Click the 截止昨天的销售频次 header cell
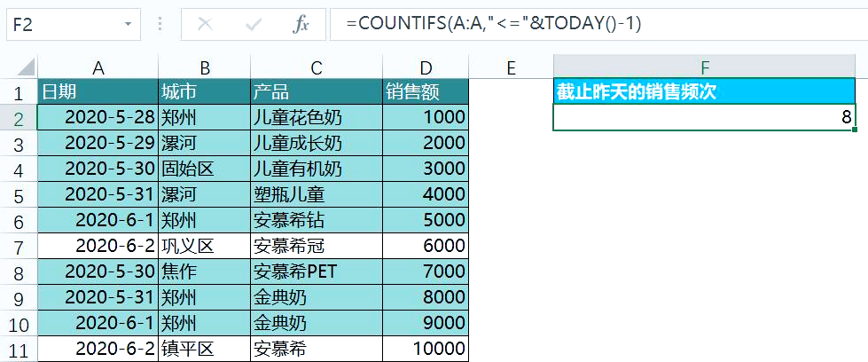This screenshot has width=868, height=362. [704, 92]
